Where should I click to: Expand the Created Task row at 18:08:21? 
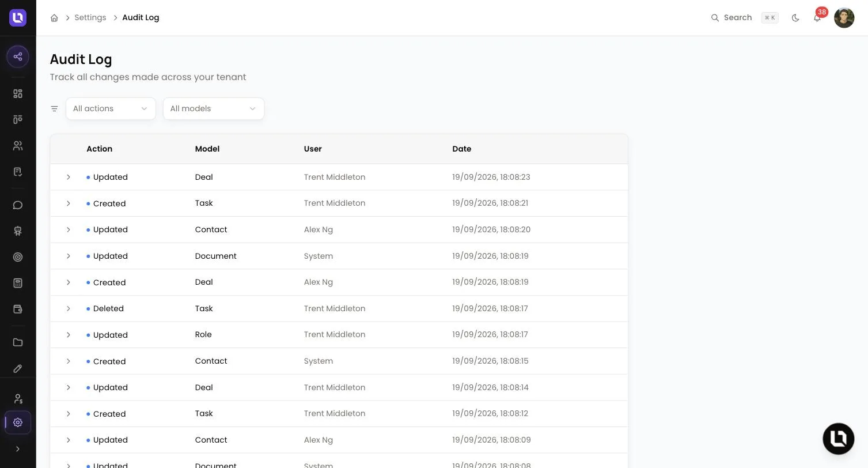68,203
